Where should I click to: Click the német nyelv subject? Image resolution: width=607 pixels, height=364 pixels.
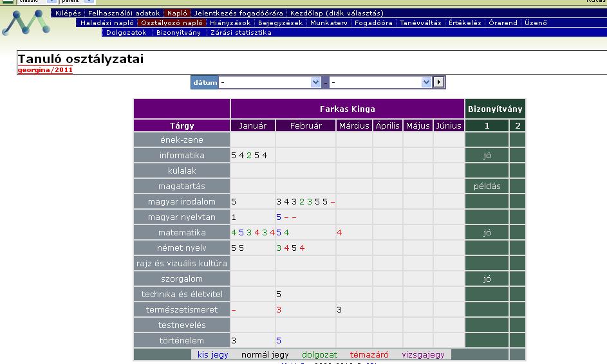pyautogui.click(x=182, y=248)
